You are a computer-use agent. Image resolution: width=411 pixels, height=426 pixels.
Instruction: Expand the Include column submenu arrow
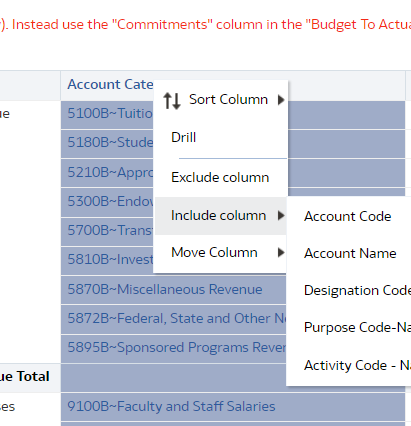point(281,216)
